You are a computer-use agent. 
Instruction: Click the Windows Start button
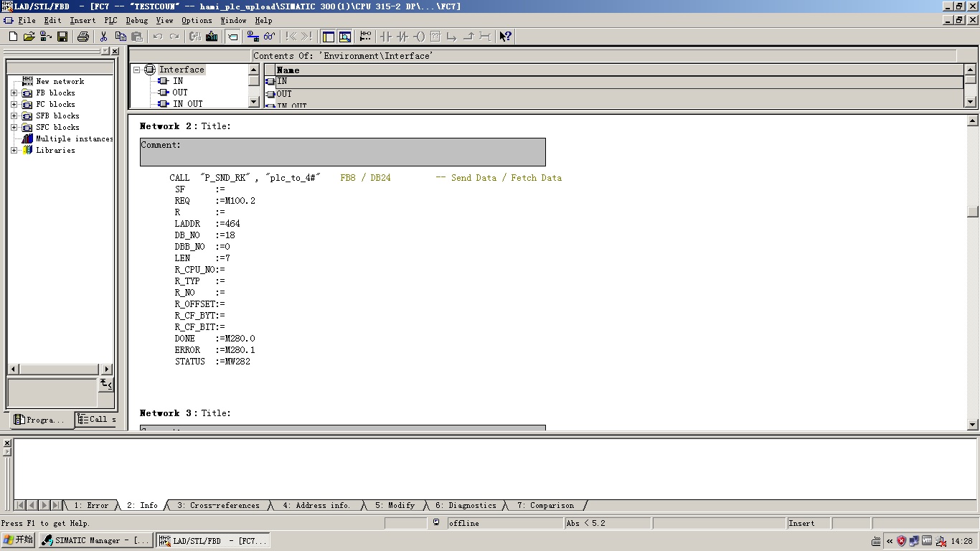coord(18,540)
